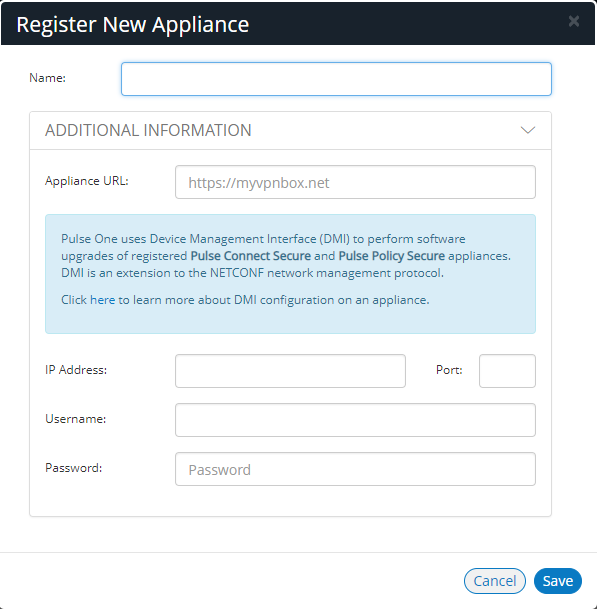Image resolution: width=597 pixels, height=609 pixels.
Task: Focus the Password input field
Action: pos(355,469)
